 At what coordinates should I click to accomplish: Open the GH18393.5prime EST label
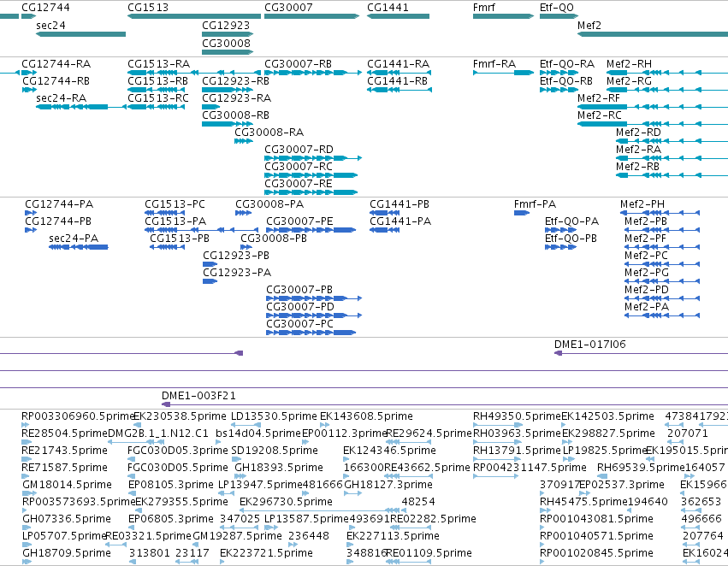point(279,467)
